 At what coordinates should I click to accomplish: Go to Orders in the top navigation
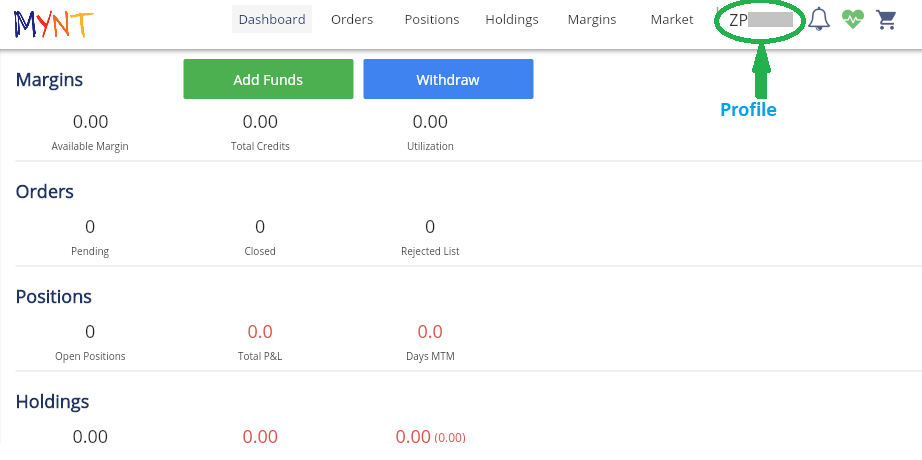point(352,19)
